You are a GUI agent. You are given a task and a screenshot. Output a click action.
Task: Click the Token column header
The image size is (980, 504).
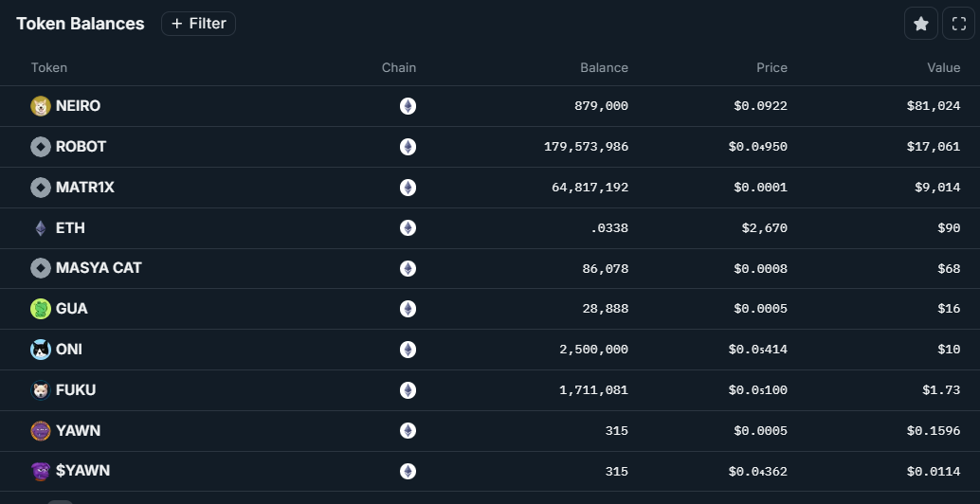(x=49, y=67)
